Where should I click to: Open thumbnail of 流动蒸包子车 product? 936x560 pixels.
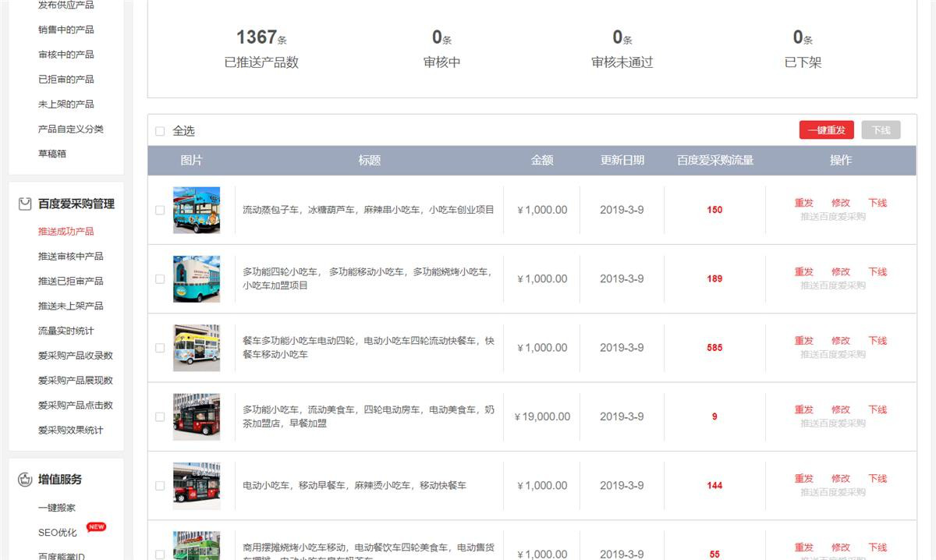pos(197,210)
